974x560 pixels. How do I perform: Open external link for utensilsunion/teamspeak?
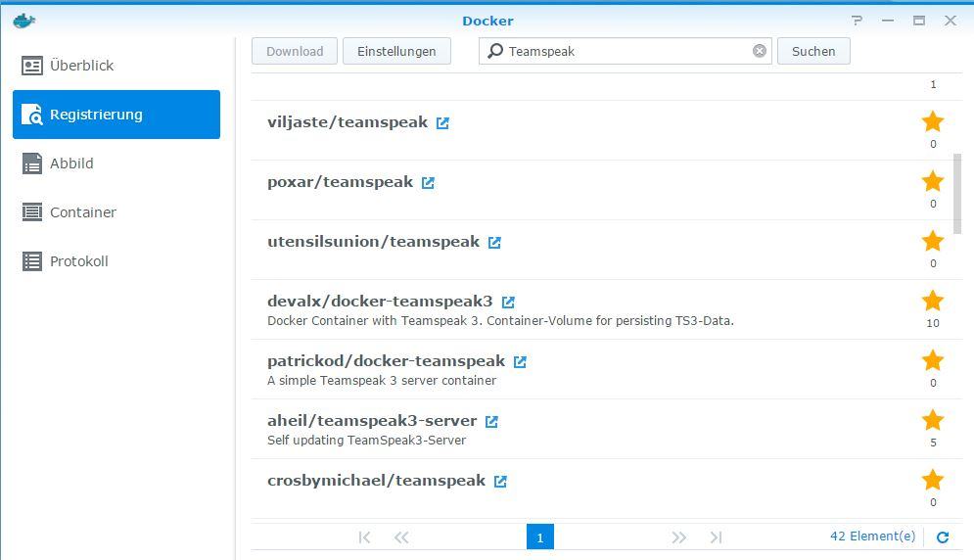pos(494,243)
